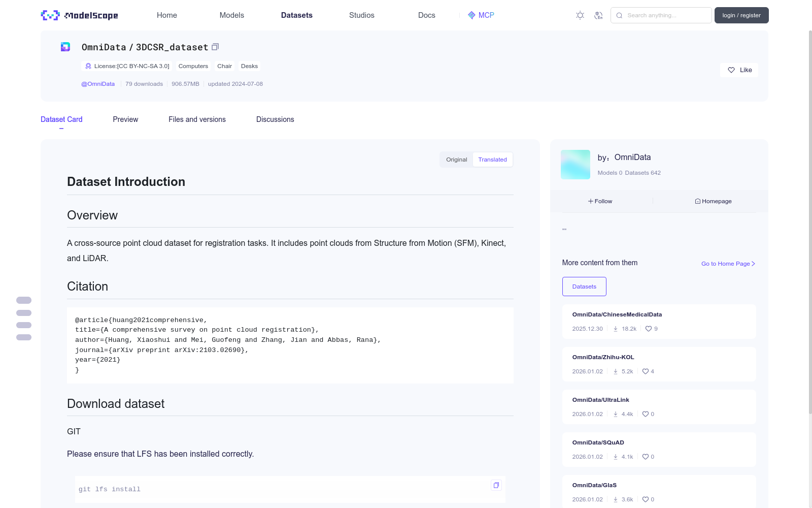Click the '79 downloads' text
Image resolution: width=812 pixels, height=508 pixels.
coord(144,84)
